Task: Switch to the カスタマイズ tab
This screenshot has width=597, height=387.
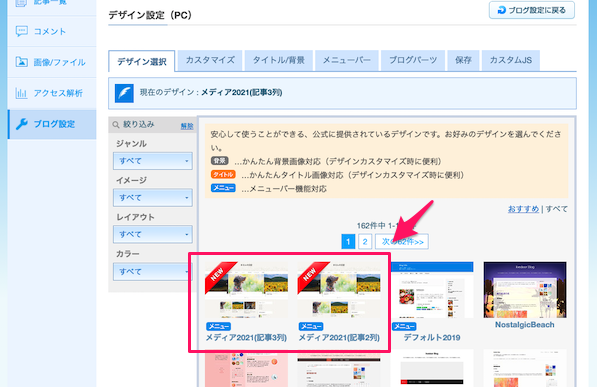Action: 210,60
